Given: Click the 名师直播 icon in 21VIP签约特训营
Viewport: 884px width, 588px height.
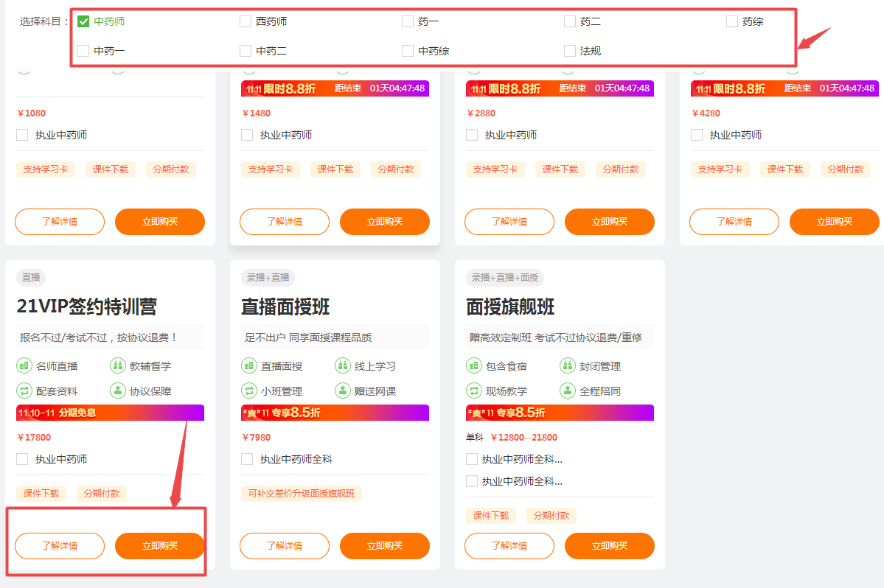Looking at the screenshot, I should point(24,365).
